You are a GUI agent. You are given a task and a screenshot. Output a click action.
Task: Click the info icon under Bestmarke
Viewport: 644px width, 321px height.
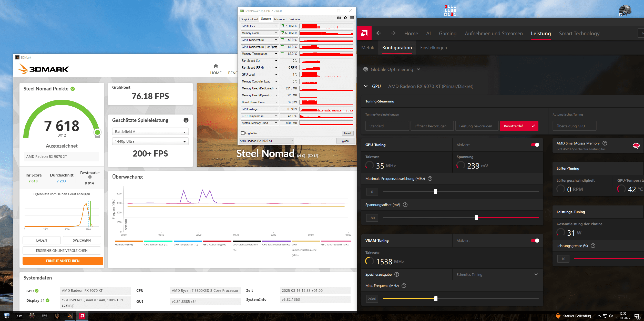tap(90, 177)
